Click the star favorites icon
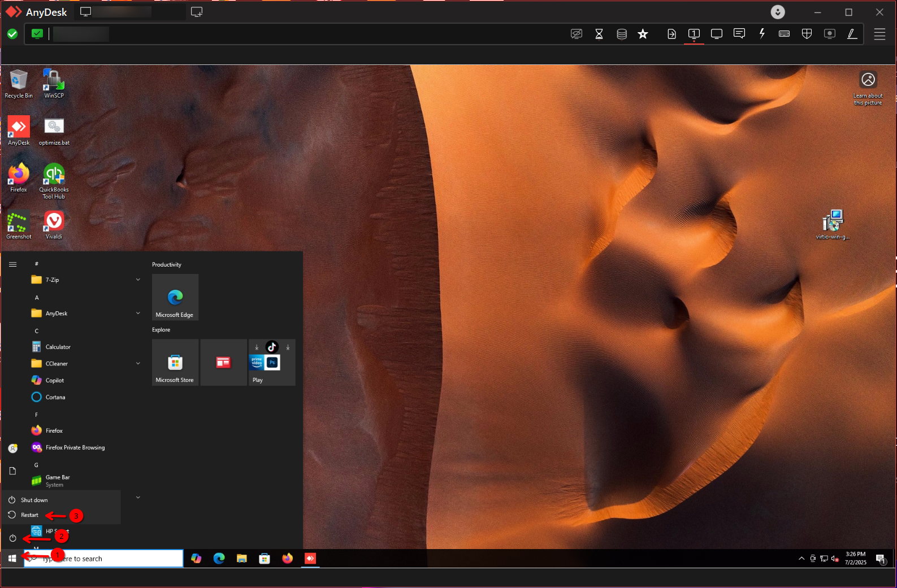This screenshot has width=897, height=588. [643, 34]
